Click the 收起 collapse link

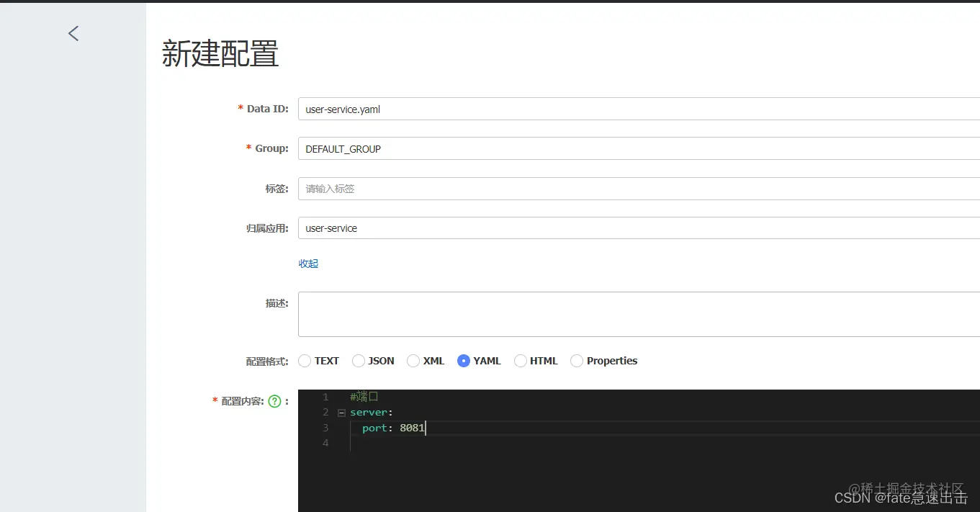coord(308,264)
